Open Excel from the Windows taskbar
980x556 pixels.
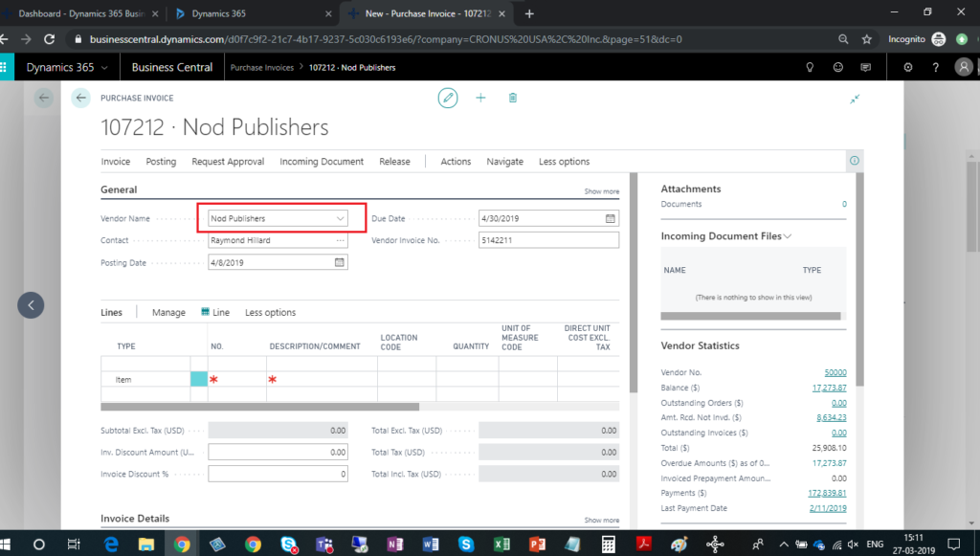coord(501,544)
